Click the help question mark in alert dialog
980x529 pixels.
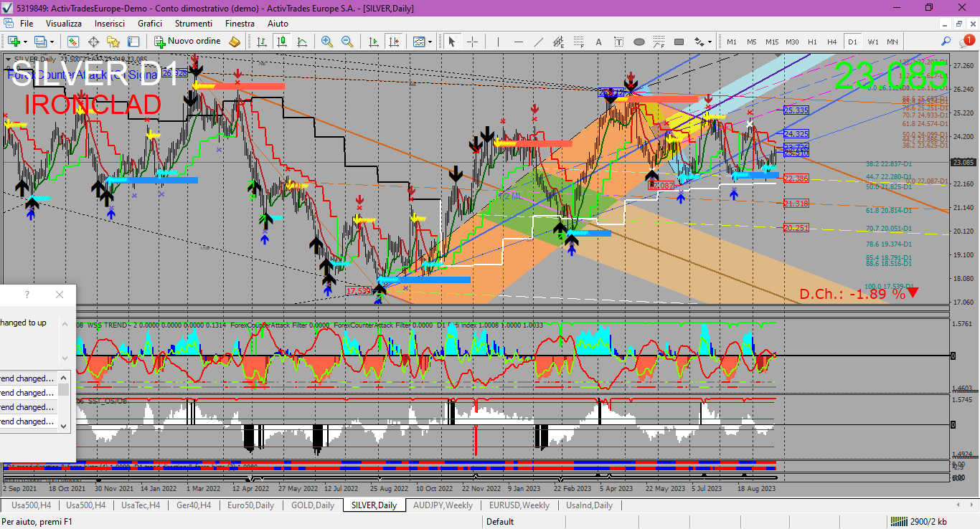coord(27,295)
